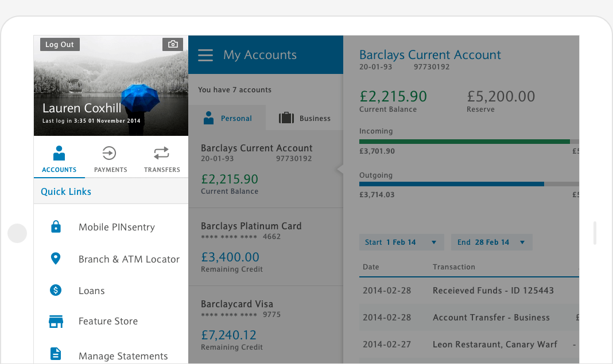The height and width of the screenshot is (364, 613).
Task: Click the Feature Store shop icon
Action: click(x=56, y=322)
